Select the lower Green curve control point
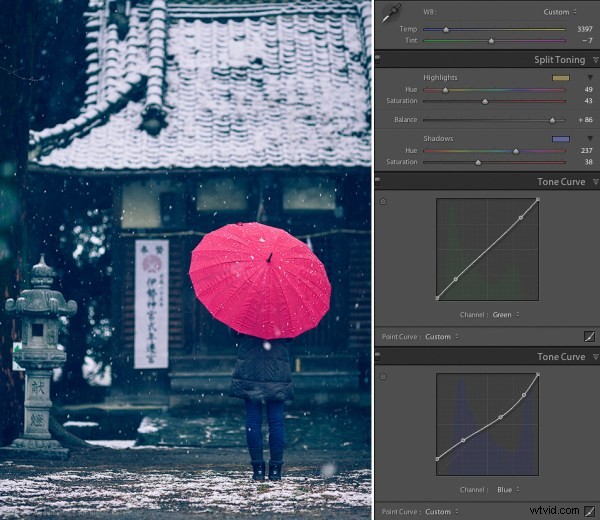Viewport: 600px width, 520px height. point(455,279)
